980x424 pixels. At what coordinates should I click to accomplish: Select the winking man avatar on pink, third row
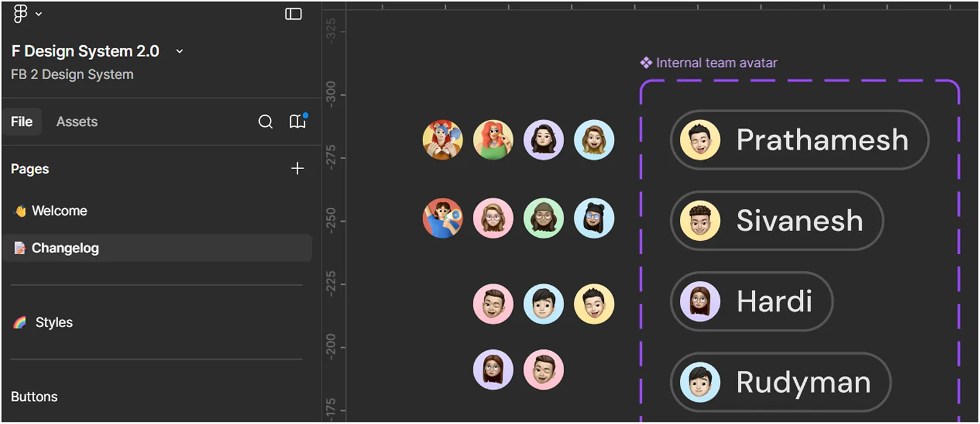[493, 304]
